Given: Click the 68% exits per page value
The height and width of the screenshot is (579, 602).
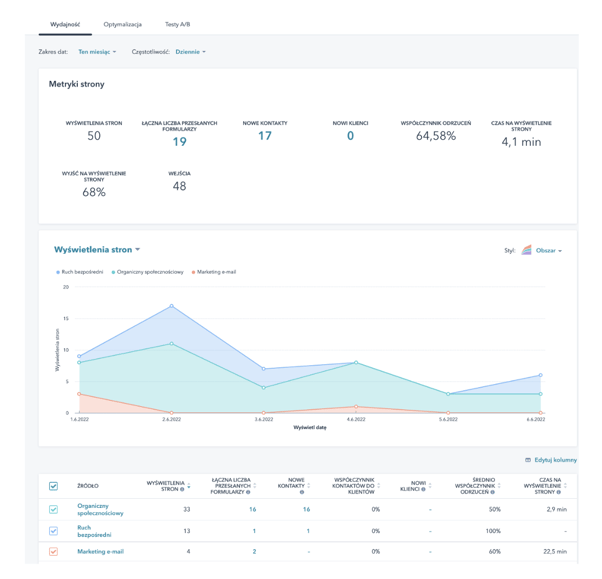Looking at the screenshot, I should [x=94, y=192].
